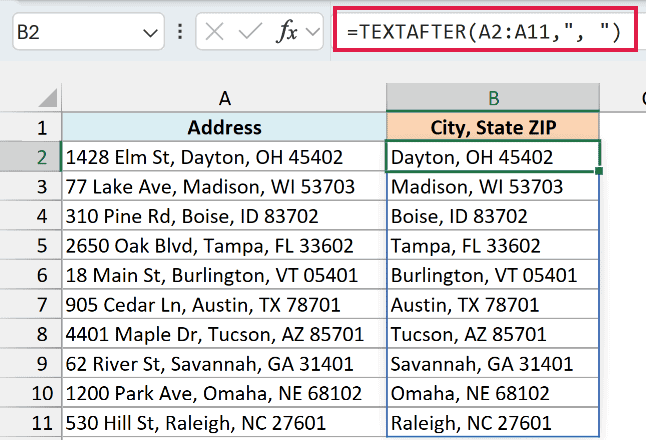Click cell with 310 Pine Rd, Boise address
The width and height of the screenshot is (646, 440).
(224, 216)
